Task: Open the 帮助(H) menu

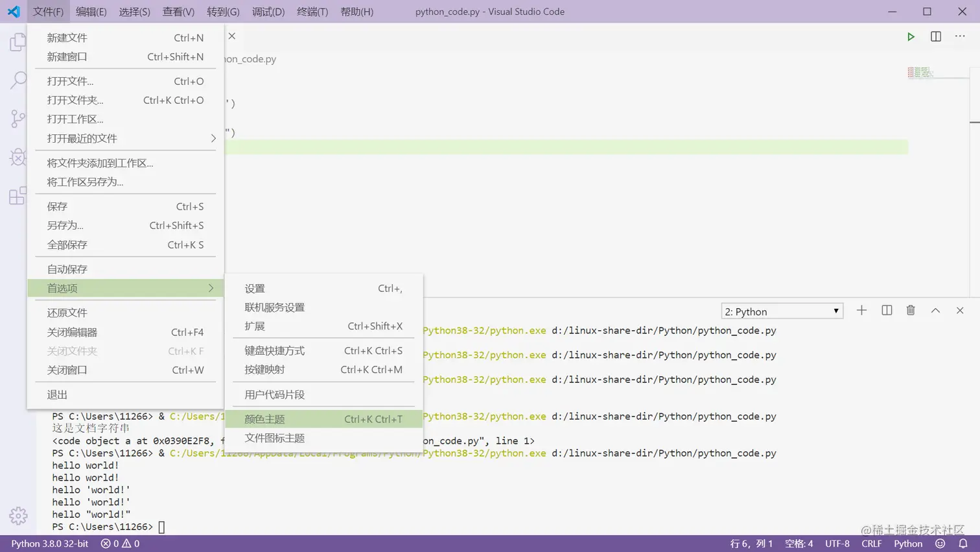Action: click(357, 12)
